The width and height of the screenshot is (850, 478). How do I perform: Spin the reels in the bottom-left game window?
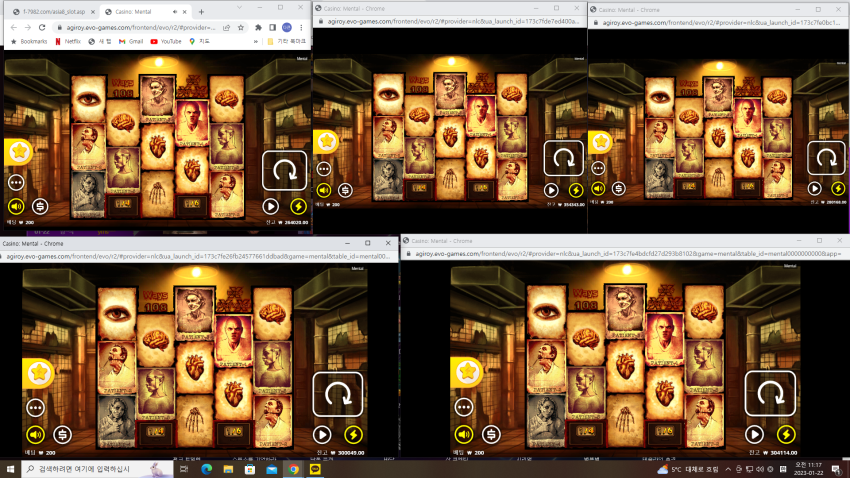(x=338, y=394)
